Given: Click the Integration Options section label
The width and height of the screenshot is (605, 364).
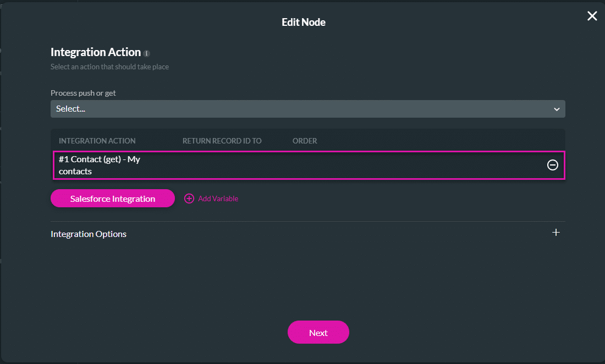Looking at the screenshot, I should (89, 234).
